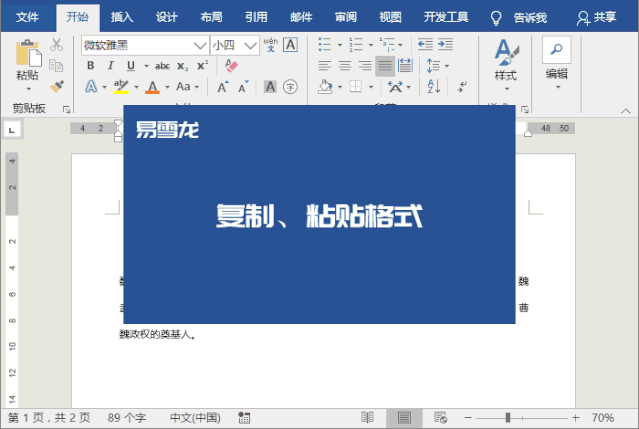The width and height of the screenshot is (639, 429).
Task: Toggle Italic formatting
Action: coord(110,65)
